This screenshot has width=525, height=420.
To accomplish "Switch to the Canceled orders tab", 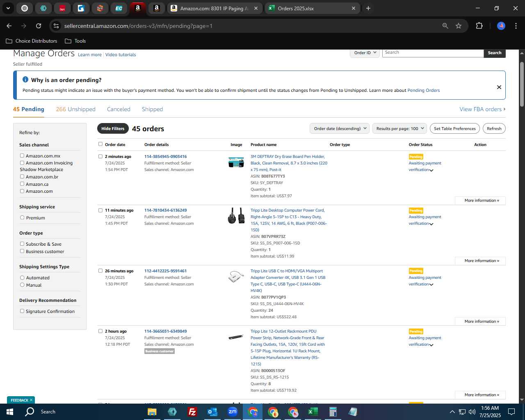I will pos(119,109).
